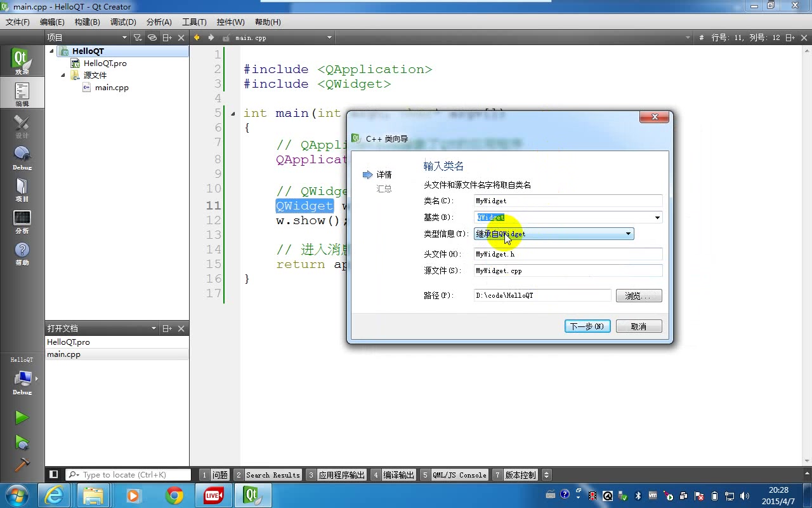Viewport: 812px width, 508px height.
Task: Open the 文件(F) menu
Action: 18,22
